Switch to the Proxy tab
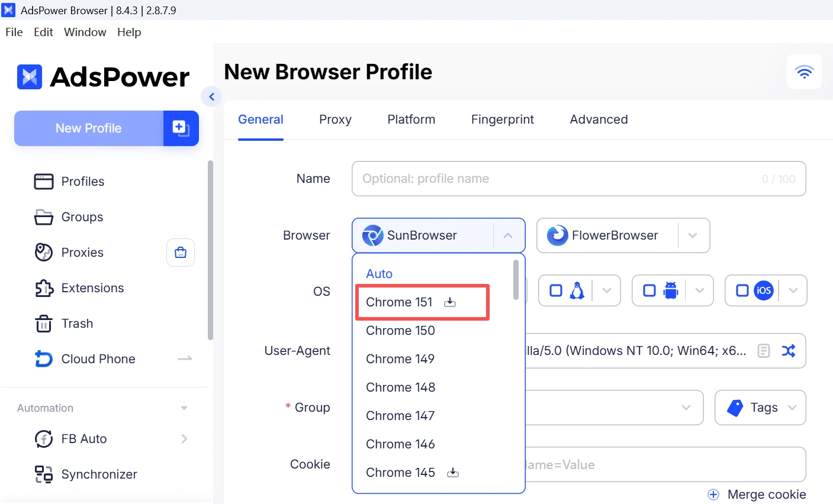 click(335, 119)
